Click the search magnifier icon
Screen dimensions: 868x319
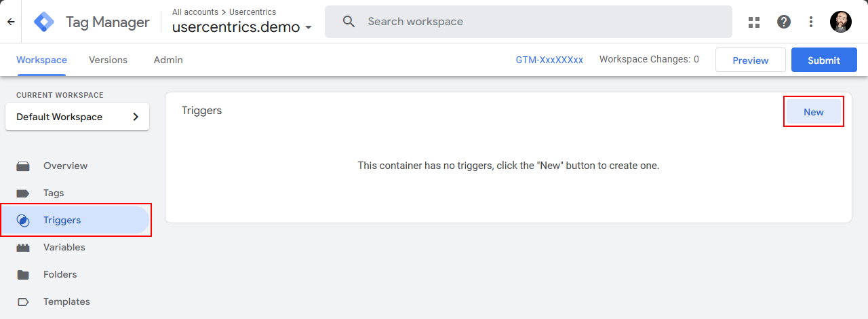pos(349,22)
